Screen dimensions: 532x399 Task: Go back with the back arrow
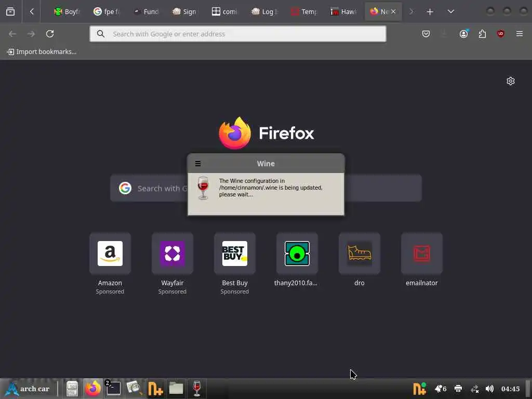click(12, 34)
